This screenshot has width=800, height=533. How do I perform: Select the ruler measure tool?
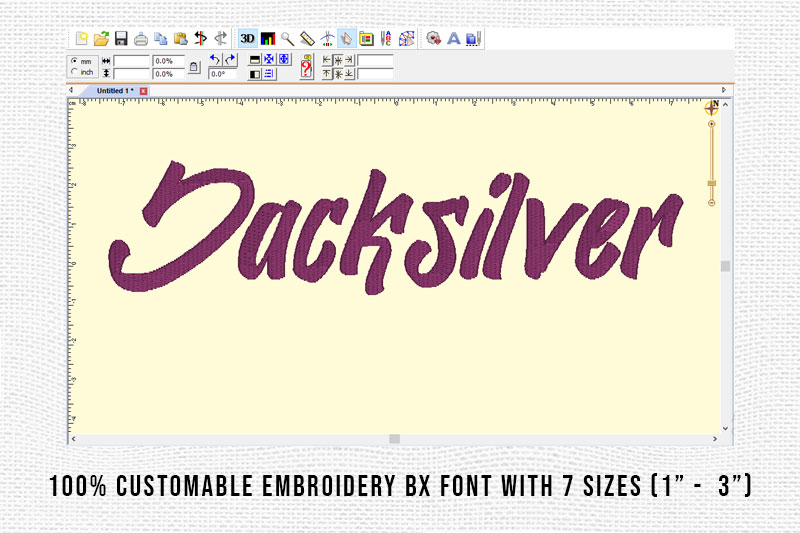pos(307,39)
